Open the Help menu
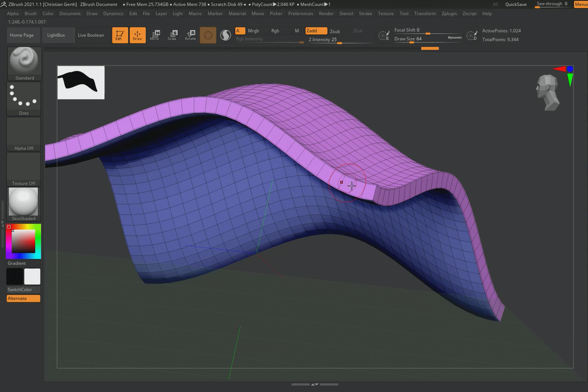588x392 pixels. [x=487, y=14]
